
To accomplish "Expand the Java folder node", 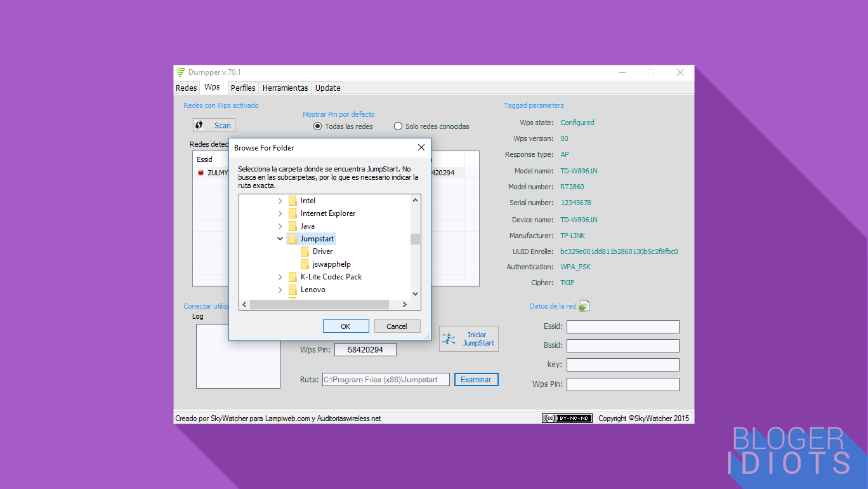I will pos(280,226).
